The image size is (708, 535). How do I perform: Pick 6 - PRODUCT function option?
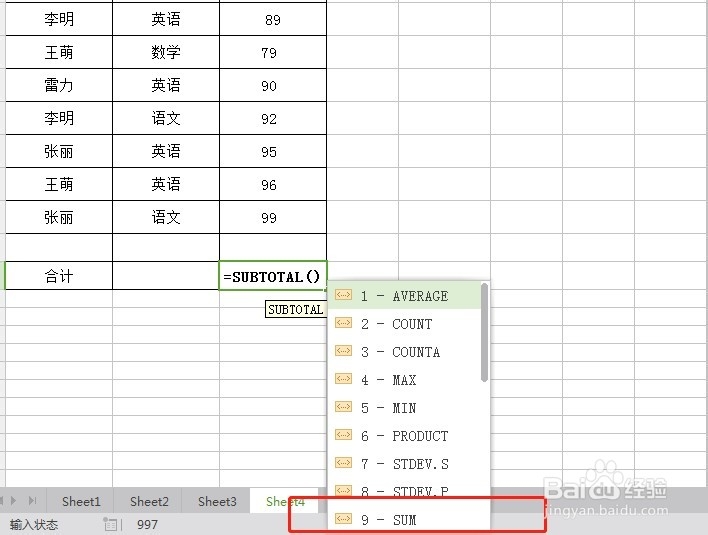pos(404,436)
